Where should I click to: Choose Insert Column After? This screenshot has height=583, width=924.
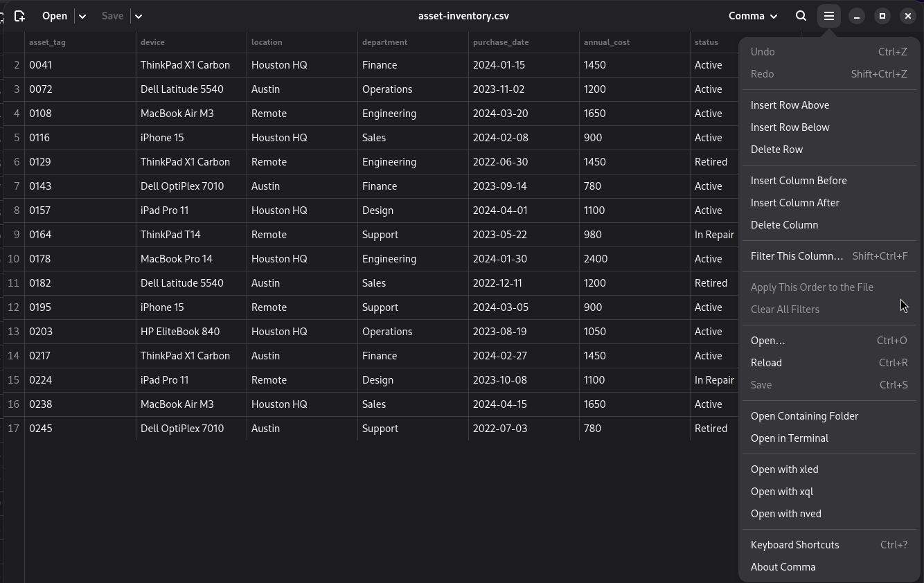click(x=829, y=203)
